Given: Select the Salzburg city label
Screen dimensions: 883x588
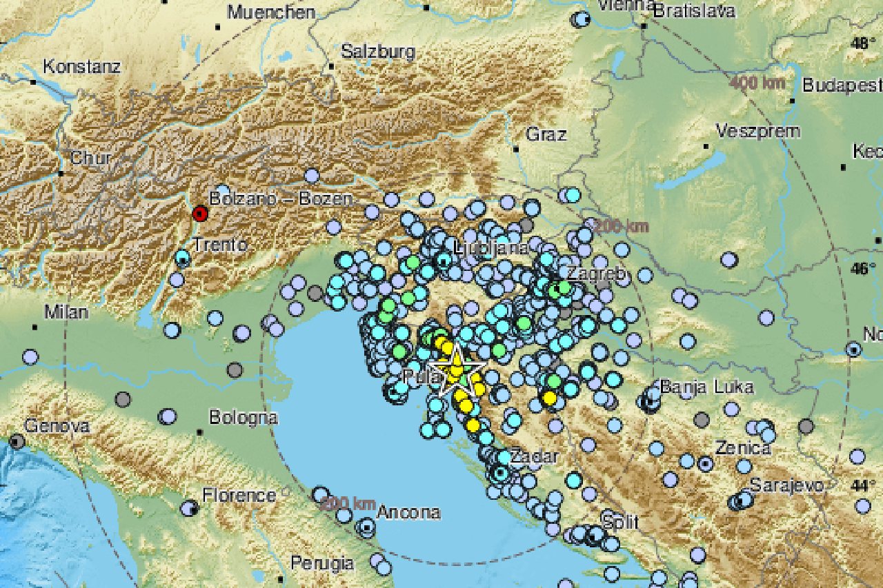Looking at the screenshot, I should point(378,51).
